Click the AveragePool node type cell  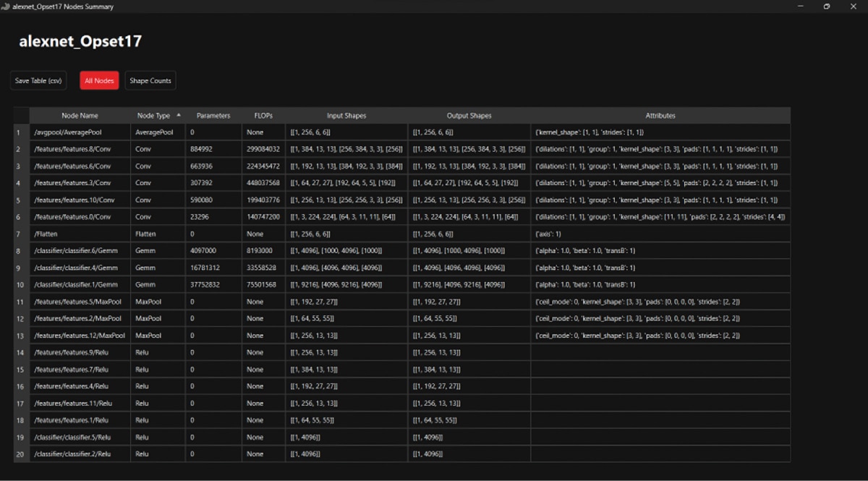158,132
